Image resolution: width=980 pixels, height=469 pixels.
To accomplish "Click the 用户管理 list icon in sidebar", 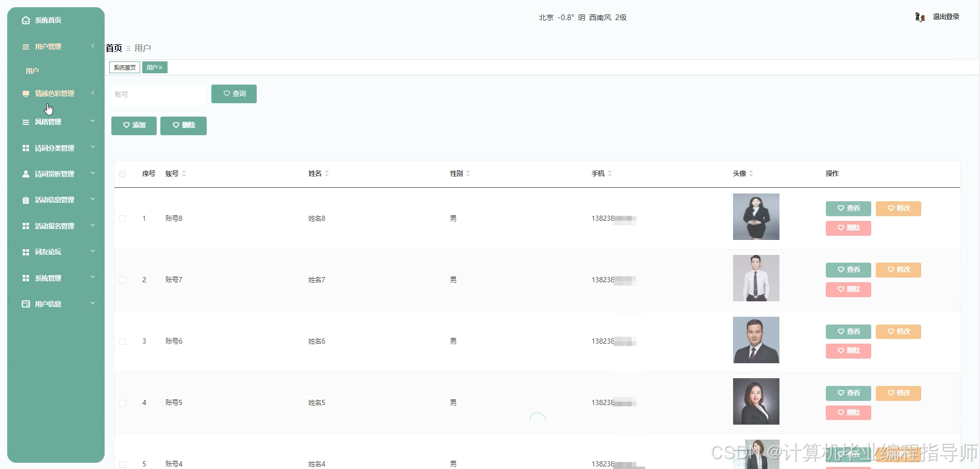I will coord(26,46).
